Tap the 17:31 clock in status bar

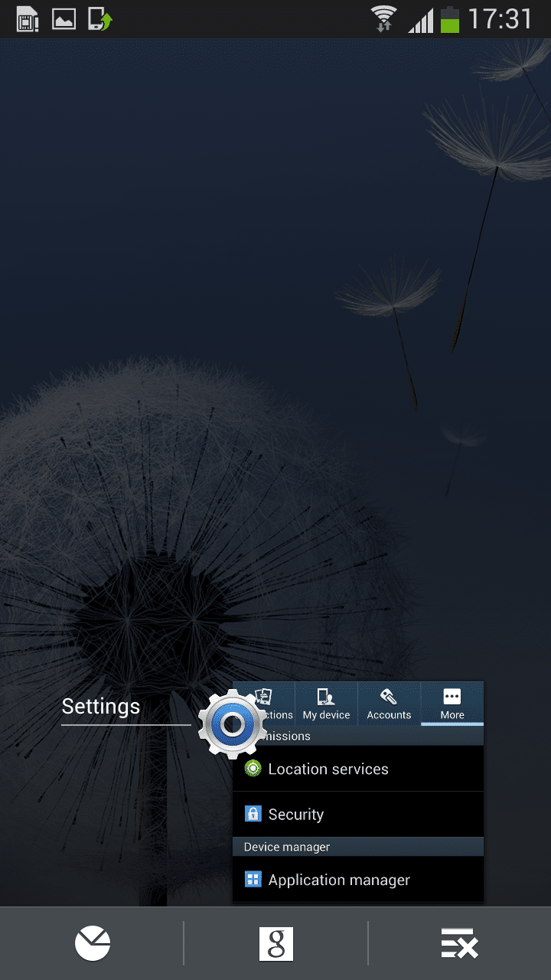click(x=500, y=18)
